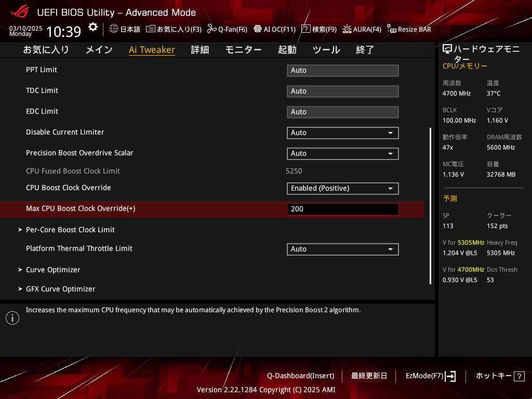Click 最終更新日 button
The width and height of the screenshot is (532, 399).
pos(369,376)
